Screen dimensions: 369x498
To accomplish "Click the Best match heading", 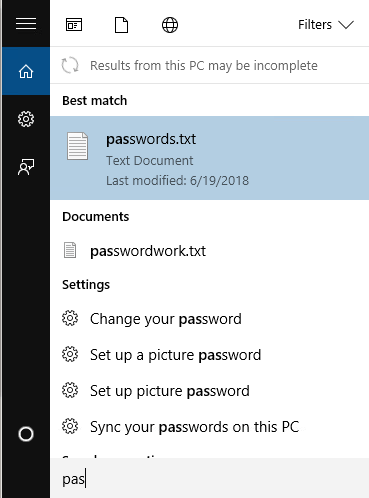I will (95, 101).
